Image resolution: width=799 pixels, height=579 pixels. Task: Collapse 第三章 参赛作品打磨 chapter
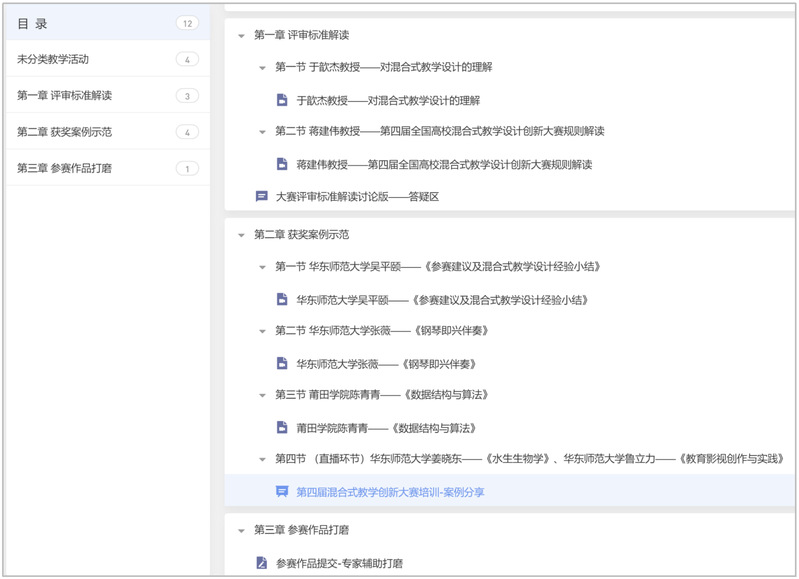[x=241, y=531]
